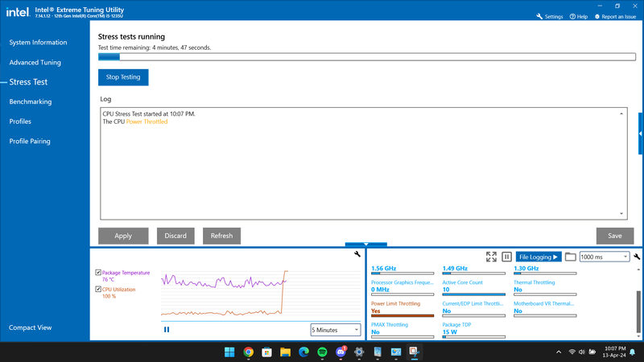Open Discord from taskbar

(x=341, y=352)
